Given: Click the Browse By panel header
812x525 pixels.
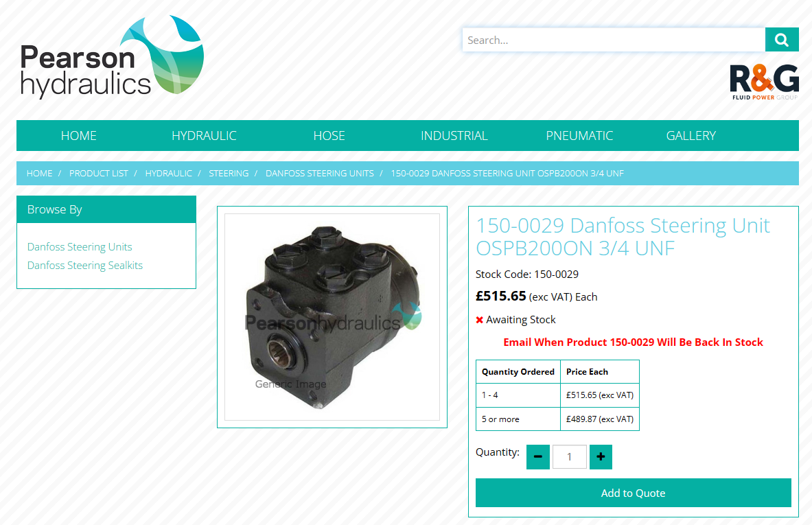Looking at the screenshot, I should (x=106, y=209).
